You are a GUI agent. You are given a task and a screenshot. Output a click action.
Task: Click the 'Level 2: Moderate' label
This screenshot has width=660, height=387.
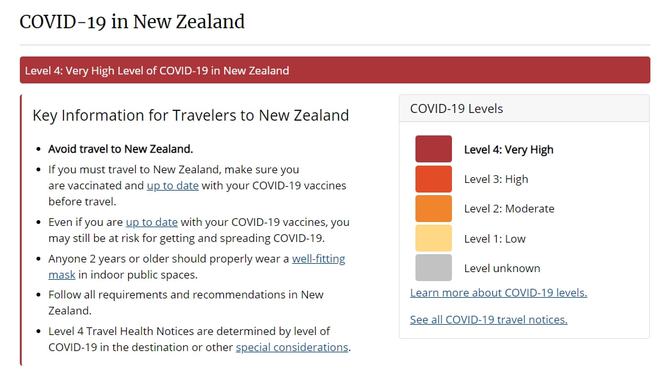509,208
